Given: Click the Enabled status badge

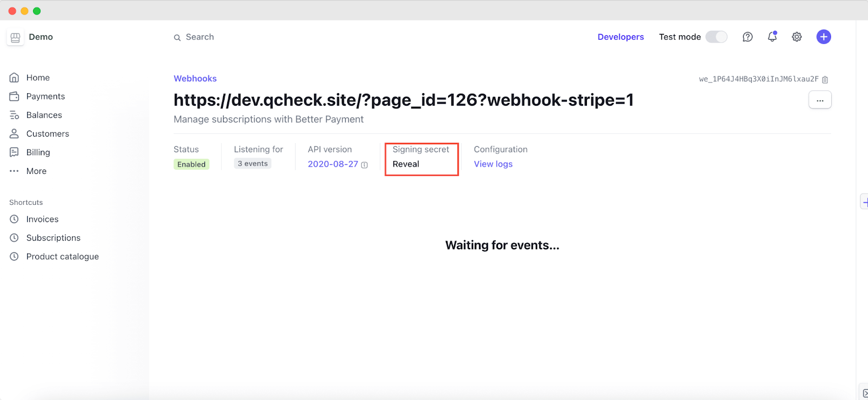Looking at the screenshot, I should coord(192,164).
